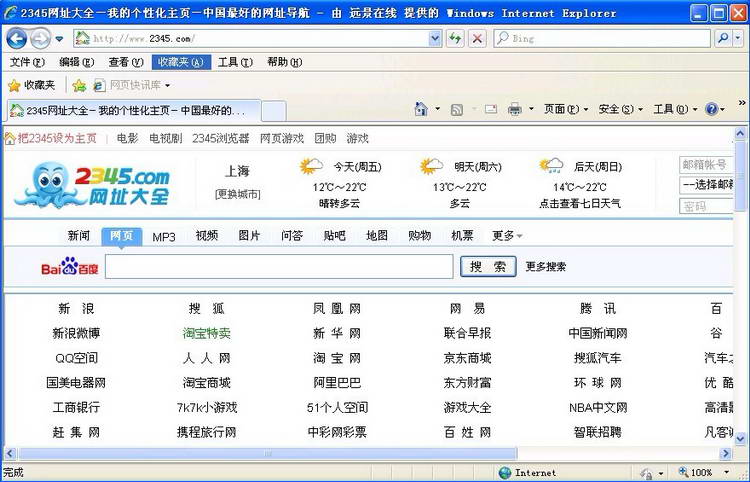Open the 电影 link
Screen dimensions: 750x482
[x=127, y=139]
